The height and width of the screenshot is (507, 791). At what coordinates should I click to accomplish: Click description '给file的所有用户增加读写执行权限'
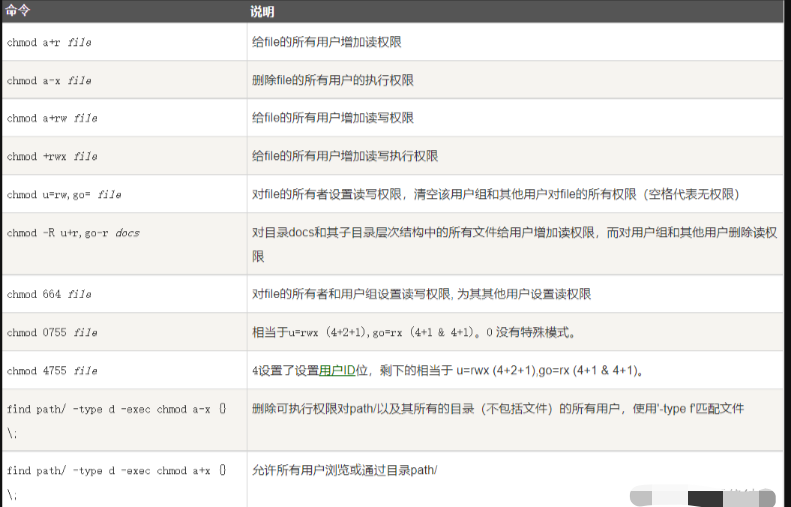(345, 156)
